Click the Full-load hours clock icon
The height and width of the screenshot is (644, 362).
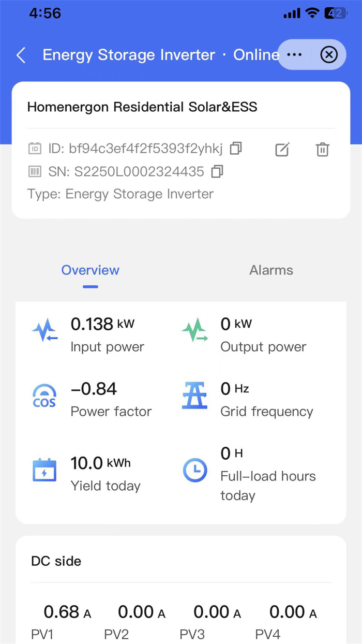pos(194,471)
